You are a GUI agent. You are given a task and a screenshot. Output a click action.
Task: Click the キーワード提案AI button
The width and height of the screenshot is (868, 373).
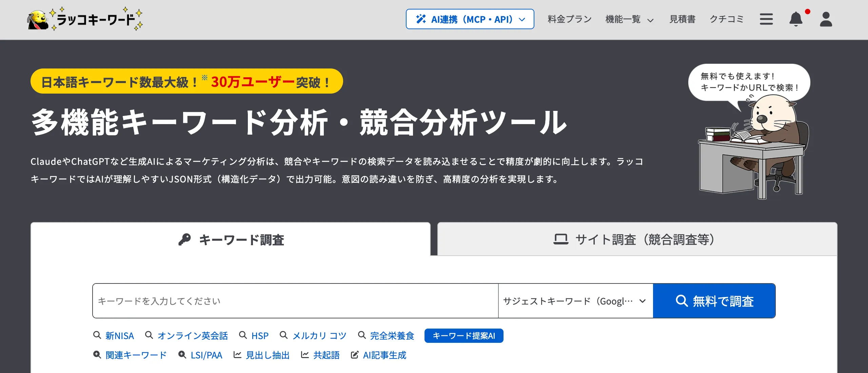464,336
